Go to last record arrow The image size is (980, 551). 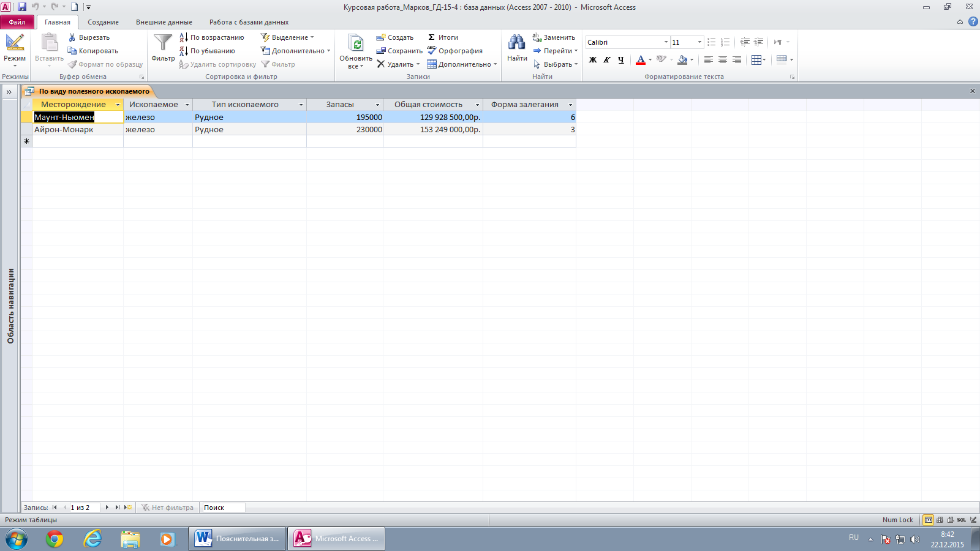tap(117, 508)
